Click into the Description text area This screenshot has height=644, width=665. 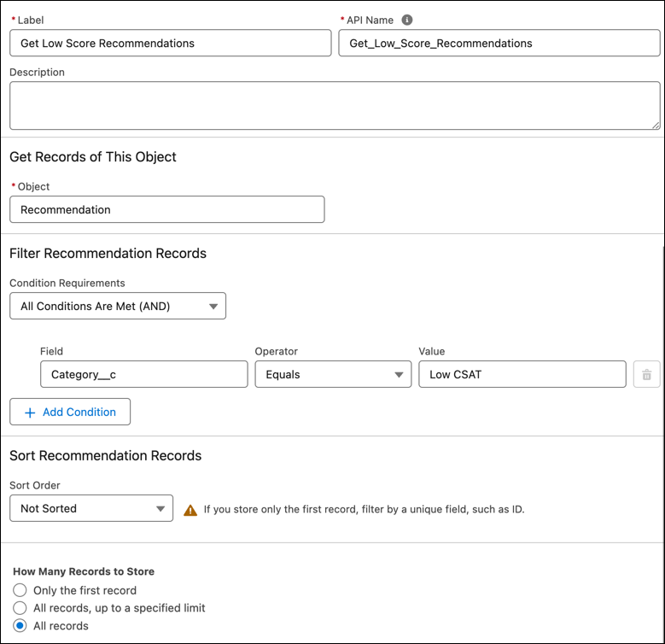(335, 106)
